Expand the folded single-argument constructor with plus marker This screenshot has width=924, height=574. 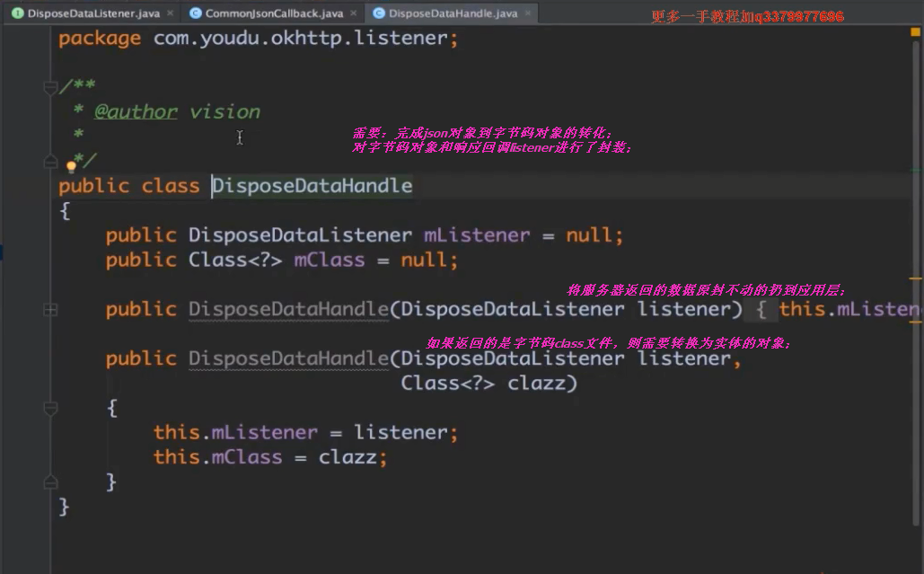click(x=50, y=310)
